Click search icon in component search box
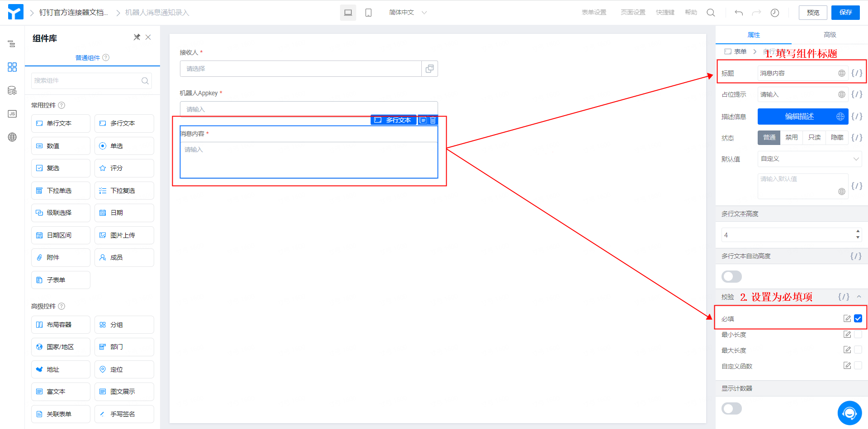The height and width of the screenshot is (429, 868). pyautogui.click(x=145, y=81)
